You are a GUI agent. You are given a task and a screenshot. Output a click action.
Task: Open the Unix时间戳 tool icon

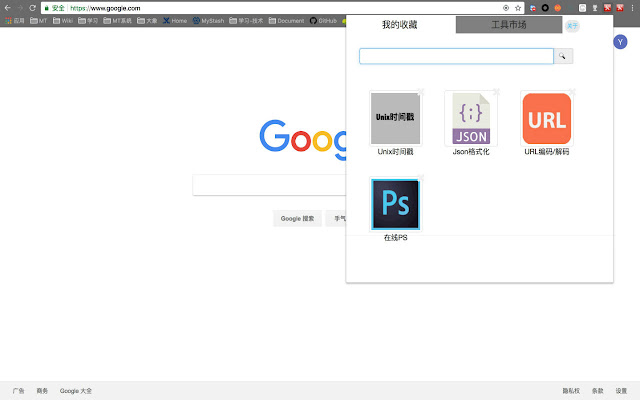click(396, 118)
